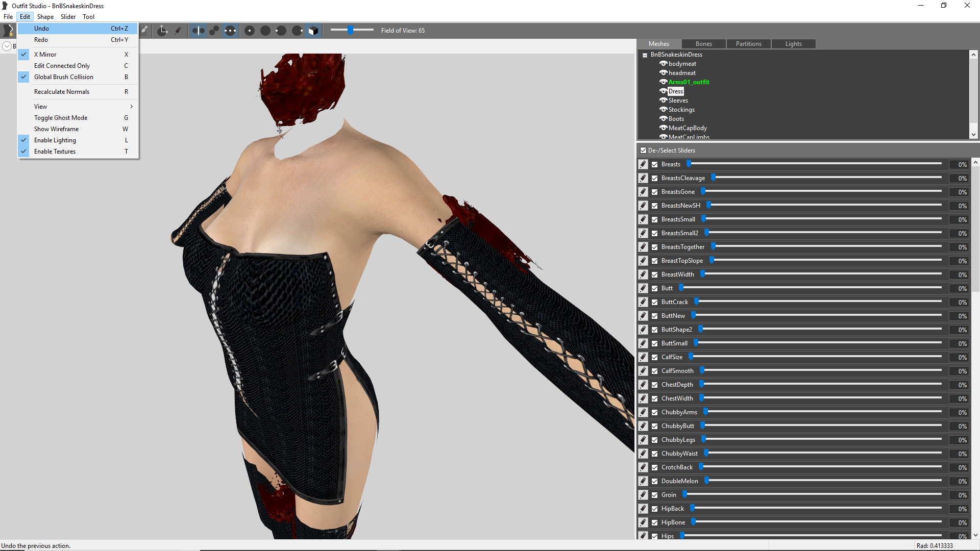Click pencil edit icon for ChestDepth
980x551 pixels.
click(643, 385)
